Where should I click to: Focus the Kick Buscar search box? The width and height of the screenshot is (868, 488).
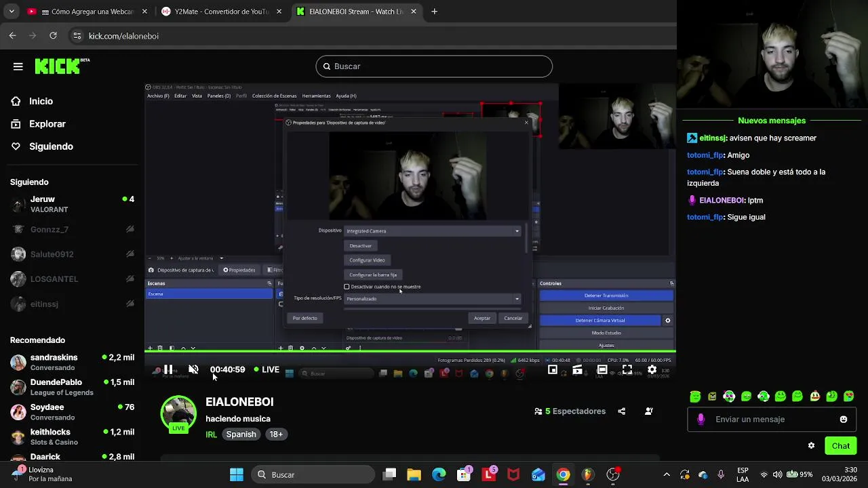pyautogui.click(x=434, y=66)
